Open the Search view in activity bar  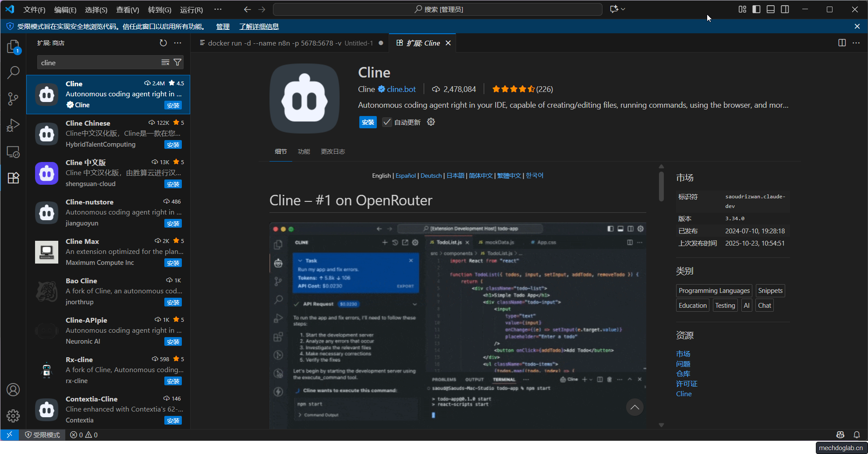[13, 72]
